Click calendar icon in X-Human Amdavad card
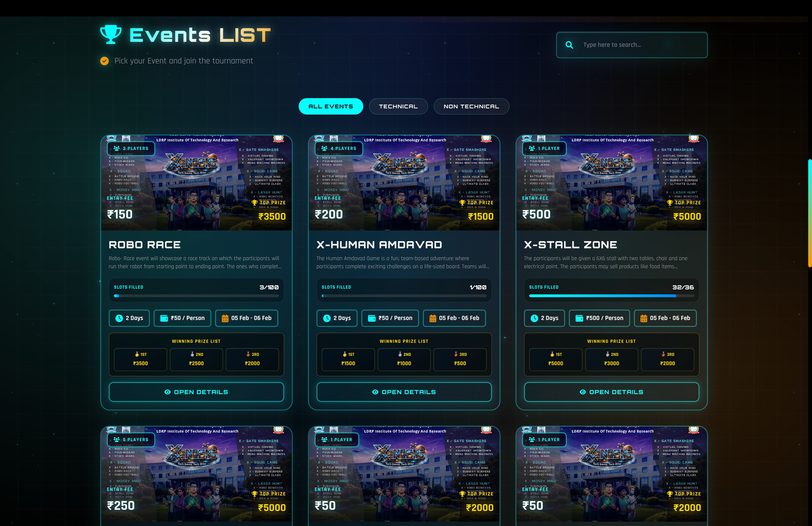 point(433,318)
